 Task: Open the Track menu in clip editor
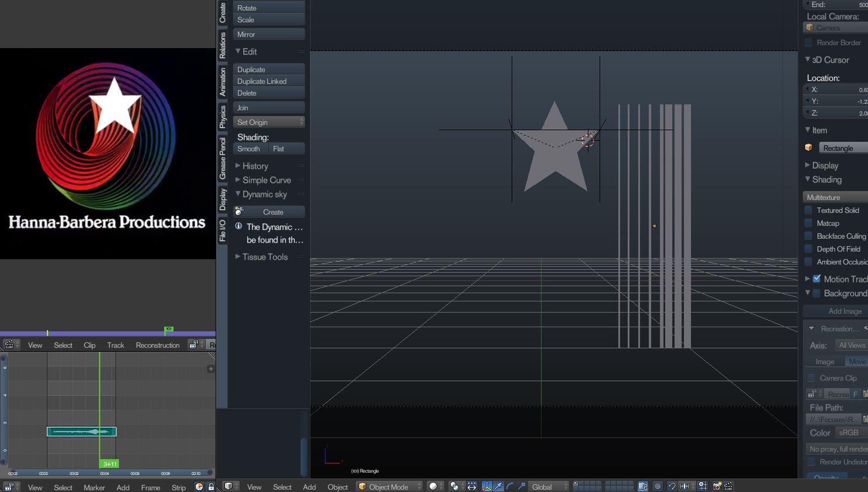coord(115,345)
